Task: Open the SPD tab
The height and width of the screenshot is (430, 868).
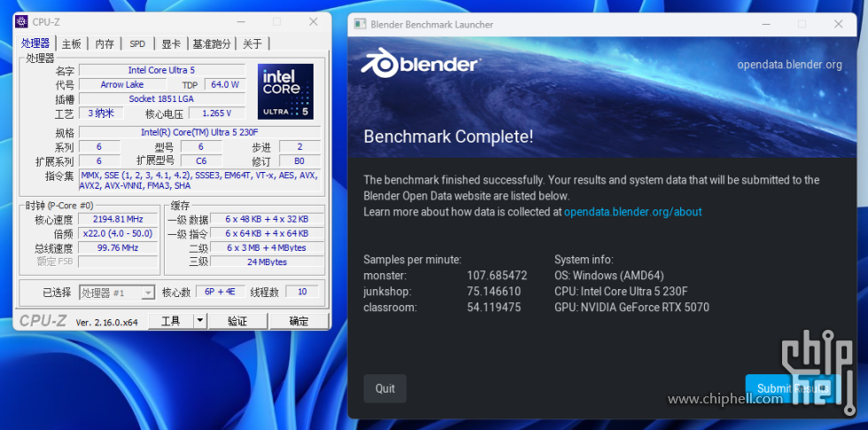Action: point(137,43)
